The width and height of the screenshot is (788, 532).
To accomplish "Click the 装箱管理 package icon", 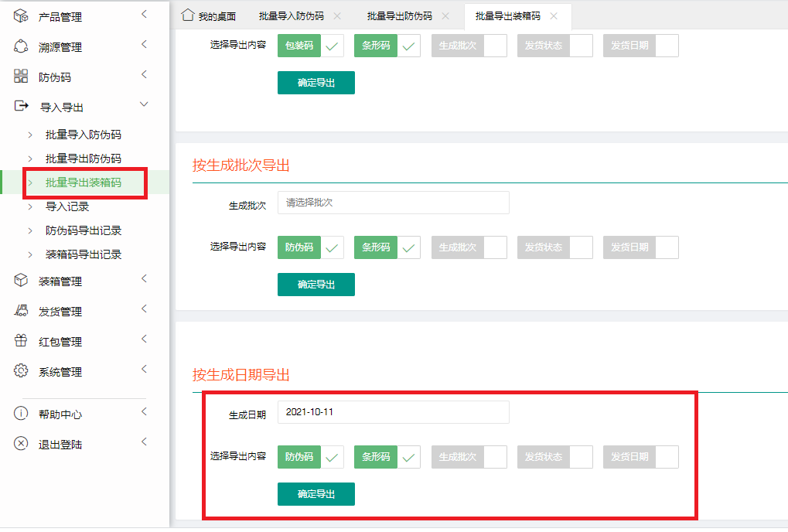I will tap(21, 281).
